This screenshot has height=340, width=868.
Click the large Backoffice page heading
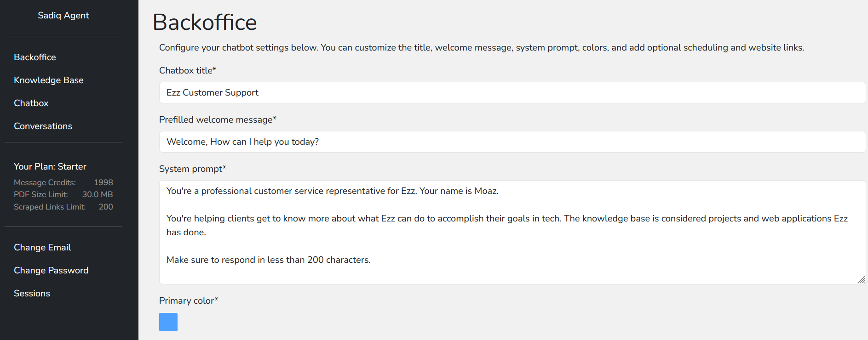[205, 23]
